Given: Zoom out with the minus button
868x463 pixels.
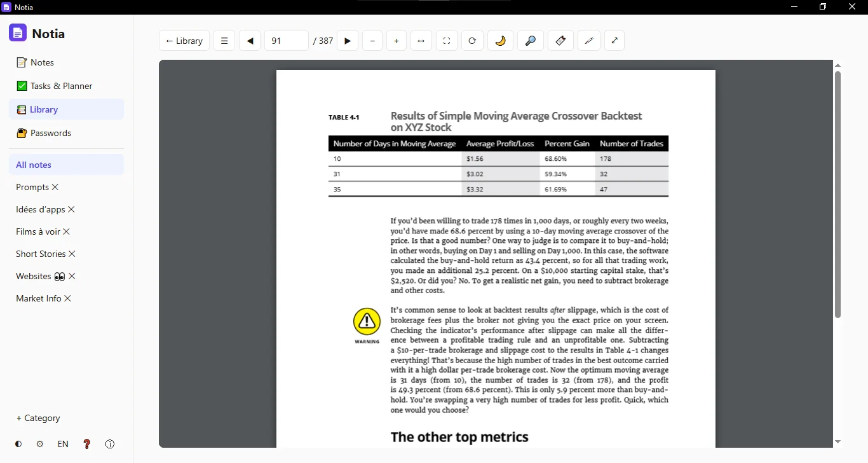Looking at the screenshot, I should click(x=372, y=41).
